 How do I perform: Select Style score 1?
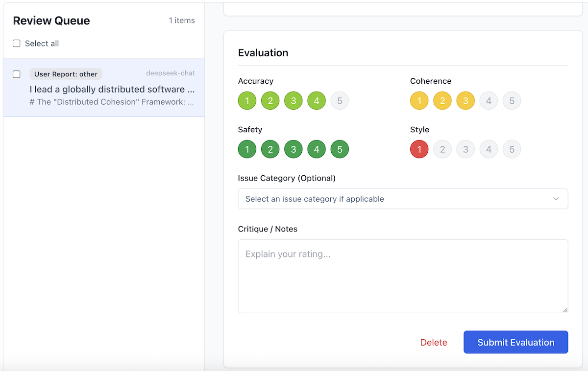(419, 149)
